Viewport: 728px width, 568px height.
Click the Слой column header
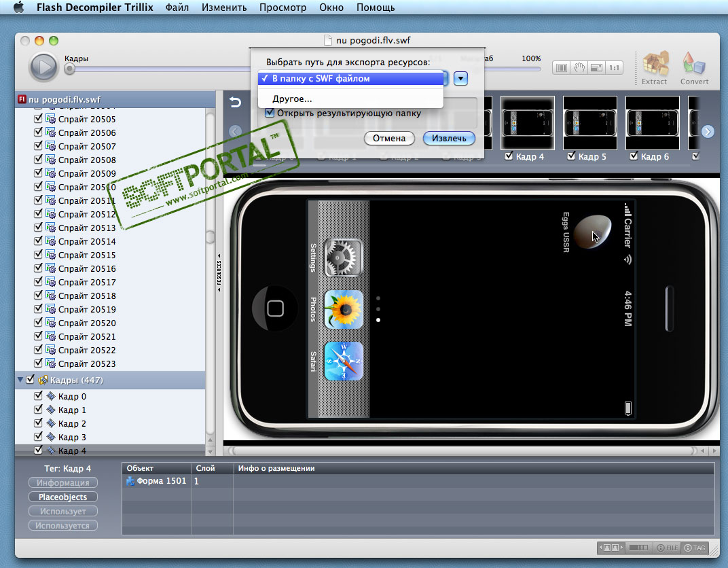(212, 468)
